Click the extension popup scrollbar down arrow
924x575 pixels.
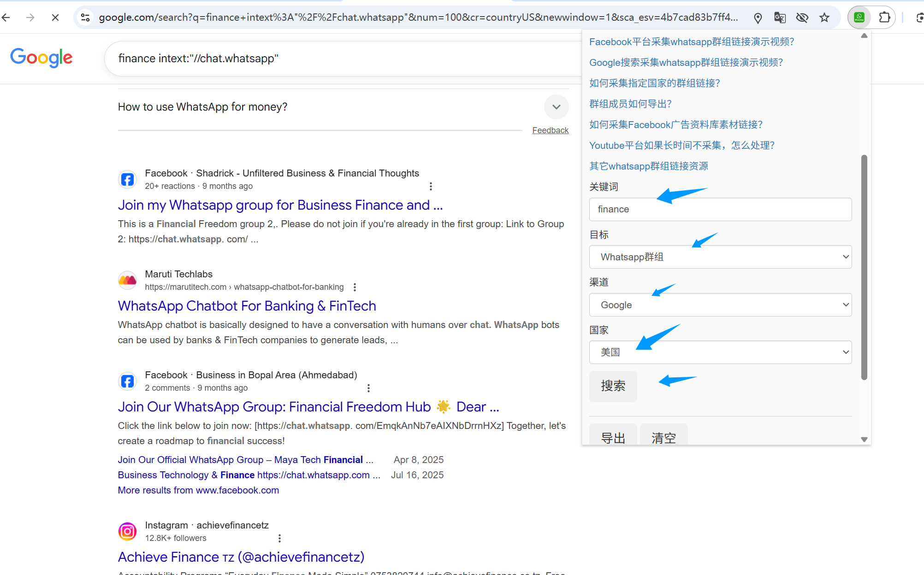click(x=864, y=440)
